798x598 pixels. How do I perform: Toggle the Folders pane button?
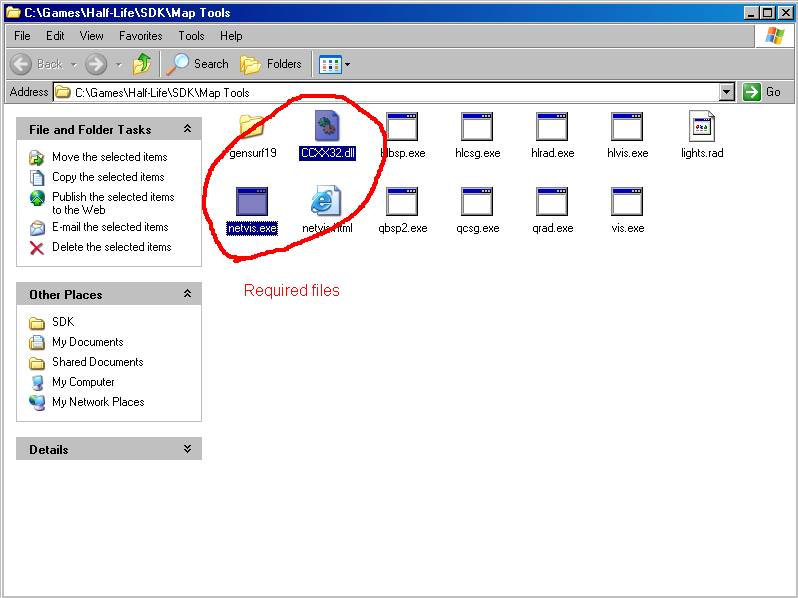click(x=272, y=64)
